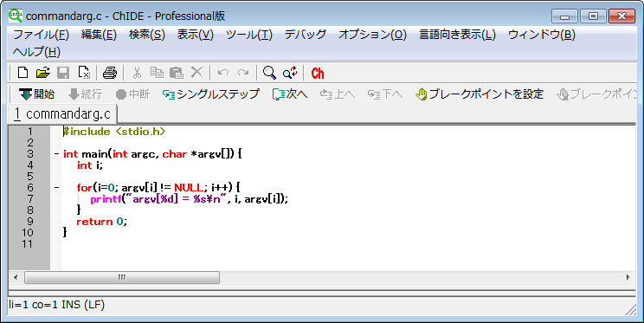This screenshot has height=323, width=644.
Task: Click the Copy icon
Action: [157, 73]
